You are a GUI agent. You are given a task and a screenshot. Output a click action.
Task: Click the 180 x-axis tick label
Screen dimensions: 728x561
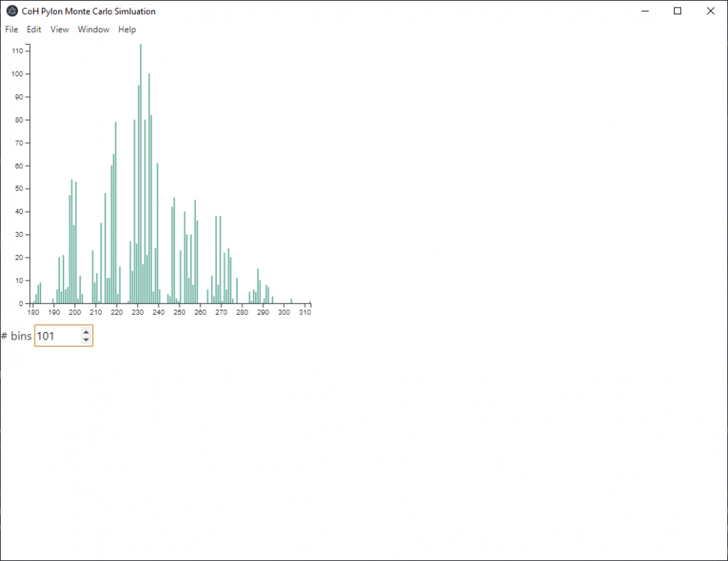[x=33, y=313]
